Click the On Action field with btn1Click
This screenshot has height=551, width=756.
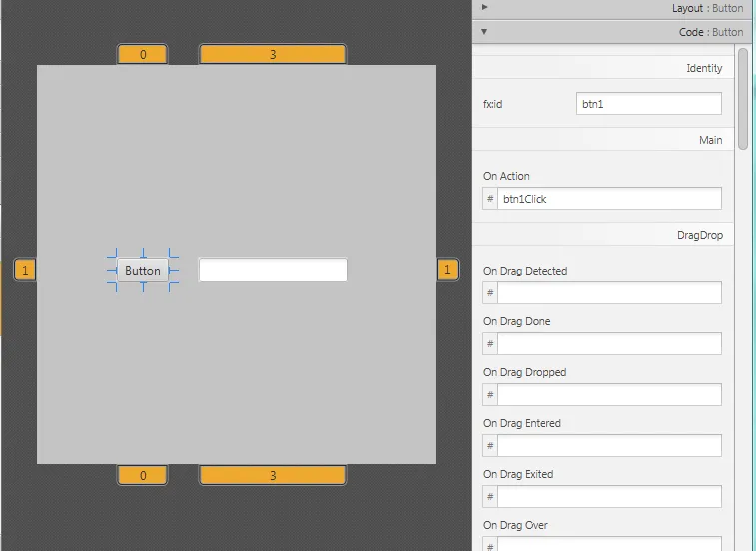609,198
